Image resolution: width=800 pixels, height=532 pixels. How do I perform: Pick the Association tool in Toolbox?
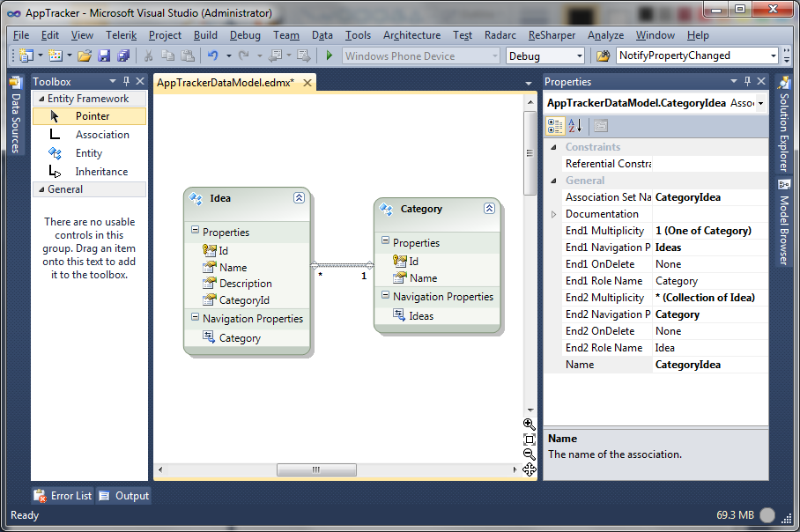click(x=89, y=135)
